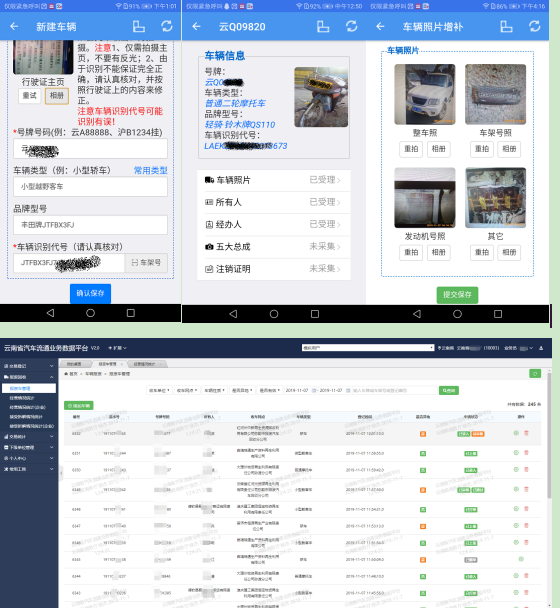
Task: Click calendar icon of start date field
Action: click(x=314, y=390)
